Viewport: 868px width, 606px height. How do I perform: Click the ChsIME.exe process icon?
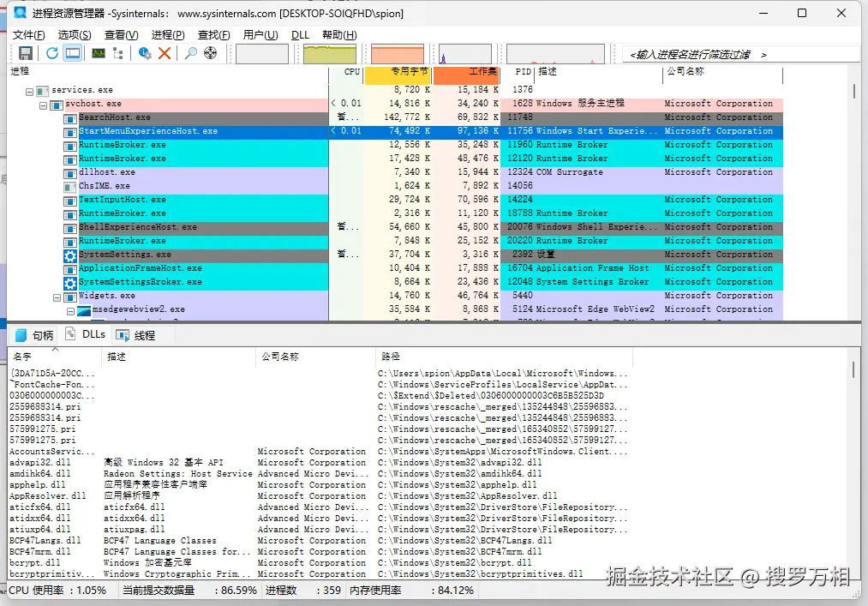pyautogui.click(x=69, y=187)
